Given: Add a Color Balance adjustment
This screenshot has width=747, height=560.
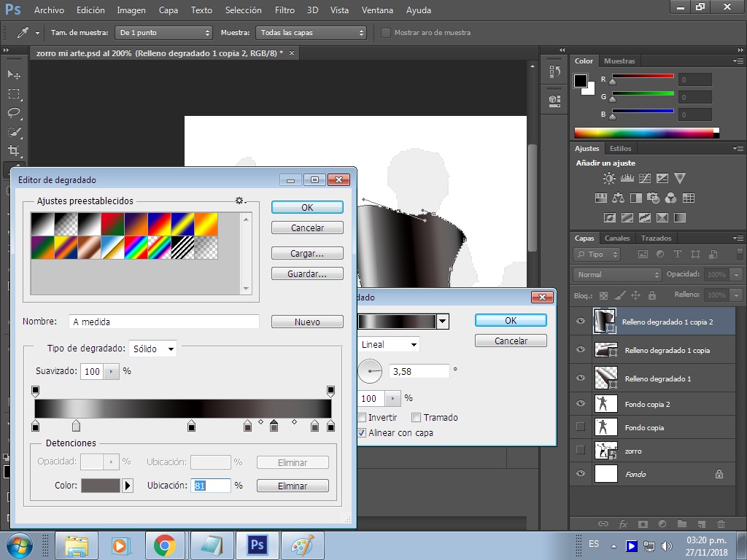Looking at the screenshot, I should coord(619,198).
